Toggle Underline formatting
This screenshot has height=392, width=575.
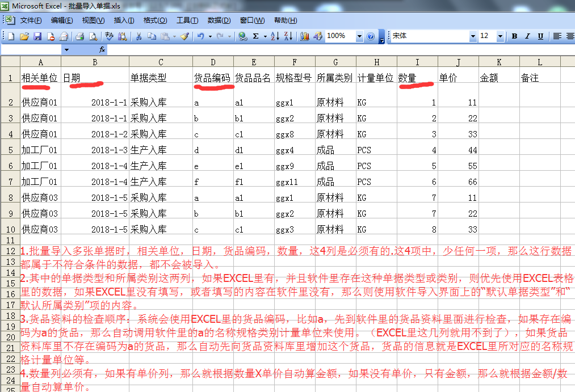point(540,36)
